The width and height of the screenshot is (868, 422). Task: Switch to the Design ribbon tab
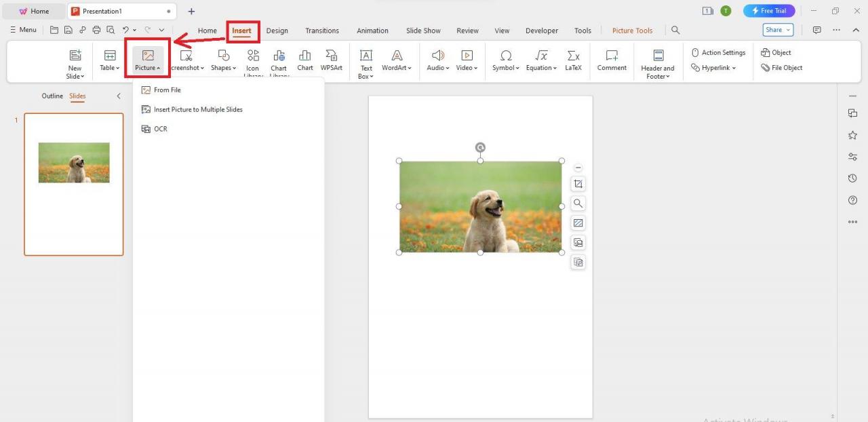pyautogui.click(x=277, y=30)
